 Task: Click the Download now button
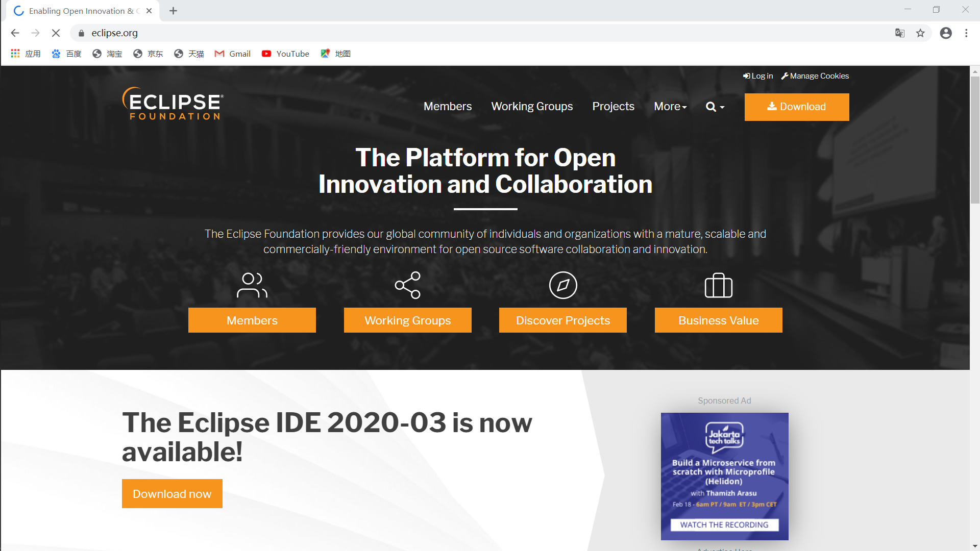click(x=172, y=493)
